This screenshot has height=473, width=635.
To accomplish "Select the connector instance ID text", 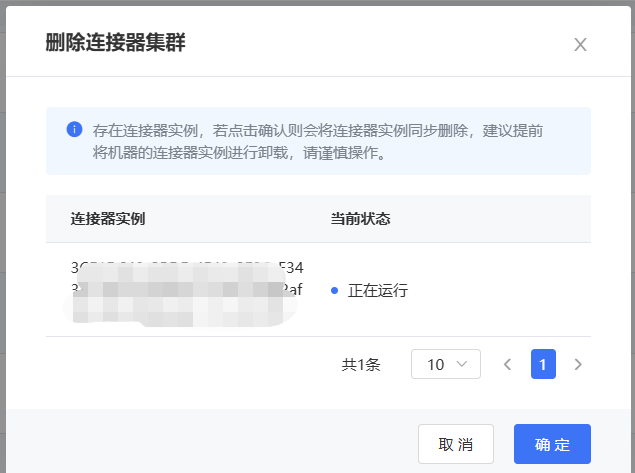I will (186, 279).
